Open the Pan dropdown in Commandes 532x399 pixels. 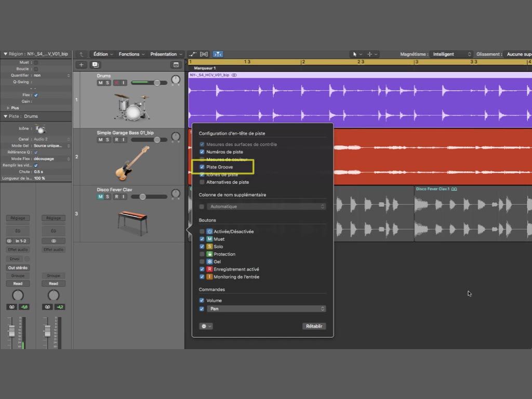click(x=266, y=309)
